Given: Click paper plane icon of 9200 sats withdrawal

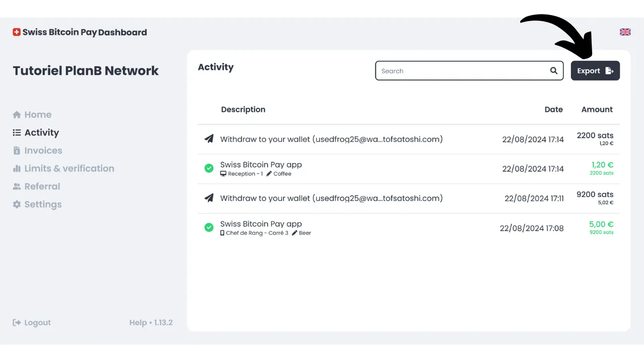Looking at the screenshot, I should [209, 198].
